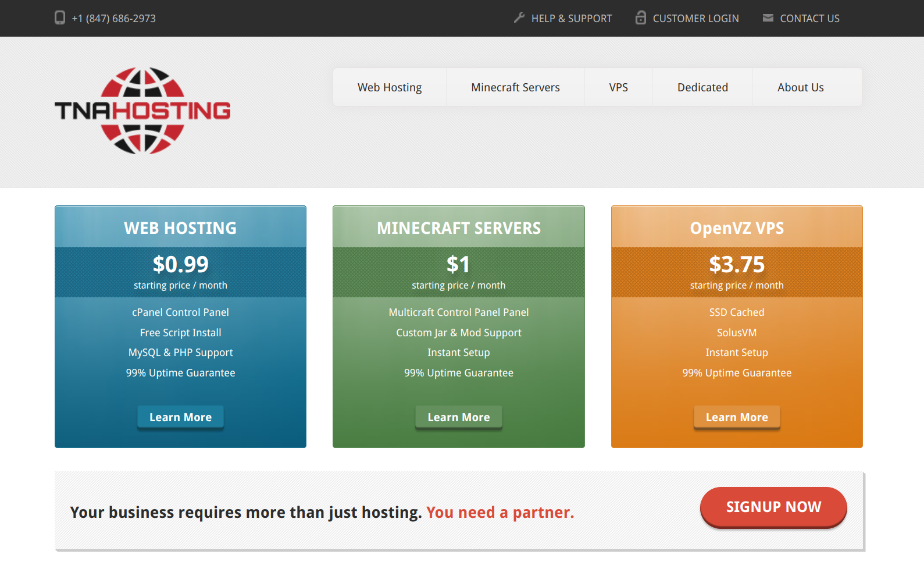Click the envelope icon for Contact Us
Image resolution: width=924 pixels, height=569 pixels.
tap(768, 18)
